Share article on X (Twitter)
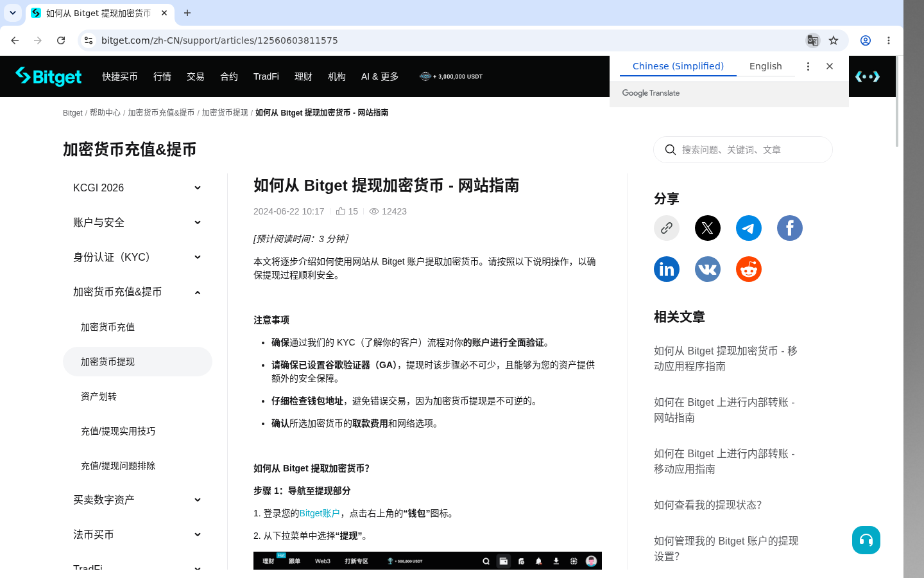The image size is (924, 578). tap(708, 228)
